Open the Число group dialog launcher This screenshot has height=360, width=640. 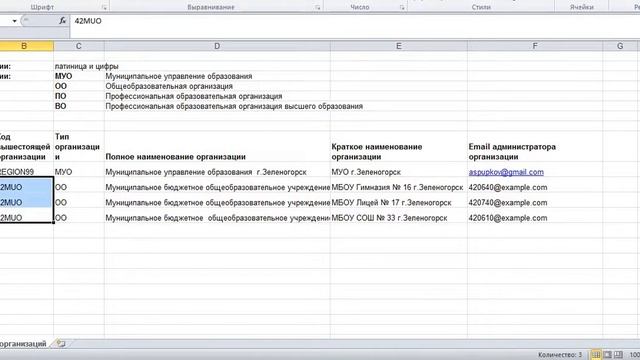(x=402, y=7)
